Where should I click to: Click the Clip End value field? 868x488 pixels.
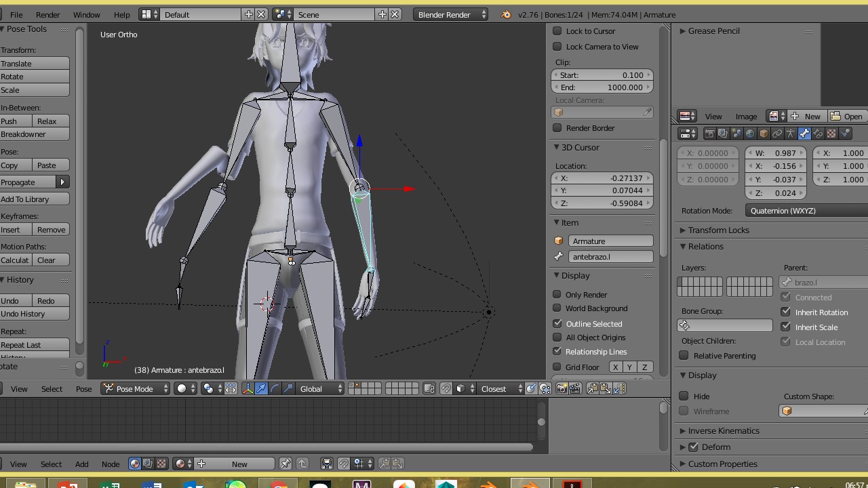point(602,87)
